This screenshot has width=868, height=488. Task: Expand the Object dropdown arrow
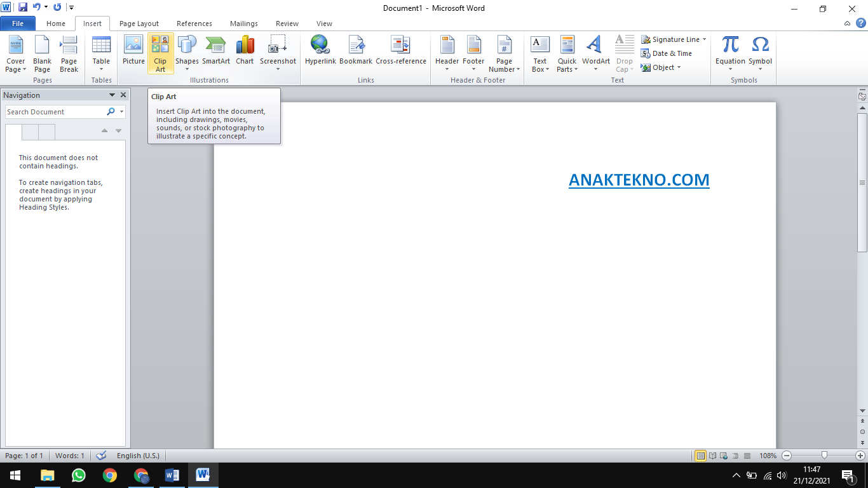coord(679,67)
